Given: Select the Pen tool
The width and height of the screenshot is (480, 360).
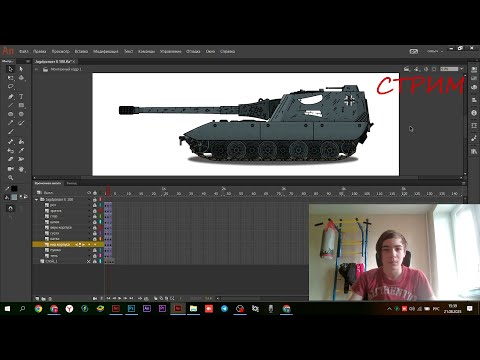Looking at the screenshot, I should (11, 97).
